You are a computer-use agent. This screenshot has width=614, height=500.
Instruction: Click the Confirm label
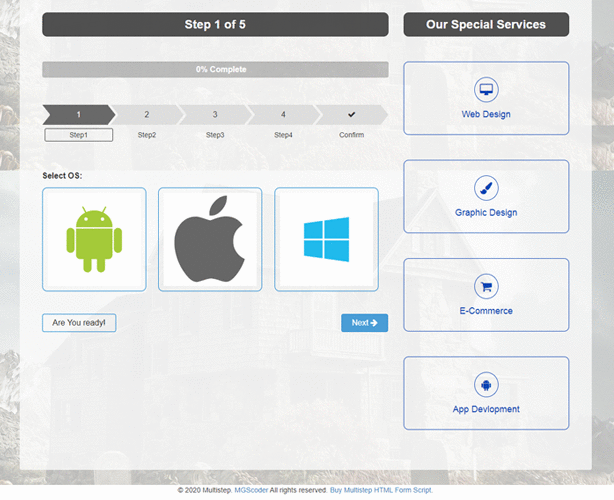click(351, 135)
